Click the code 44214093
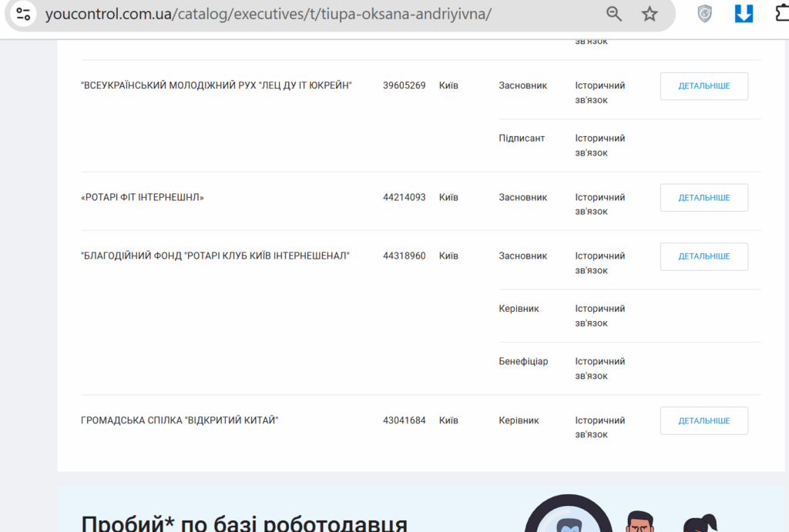 pos(404,197)
